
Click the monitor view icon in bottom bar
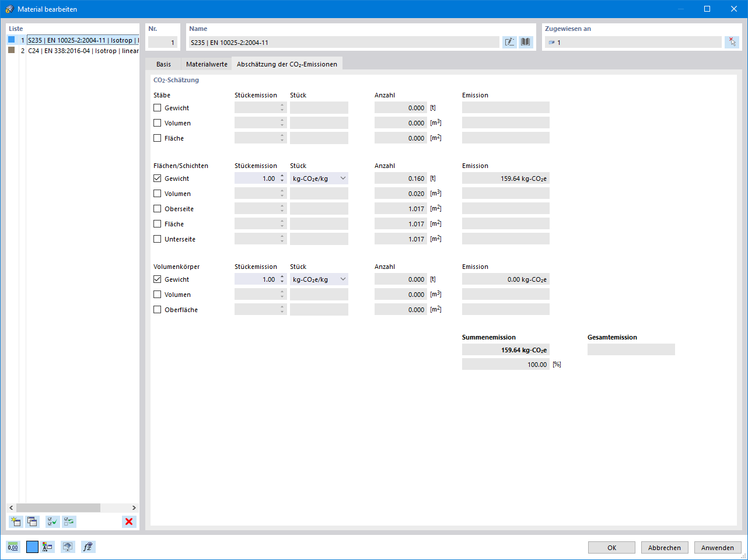pos(68,547)
